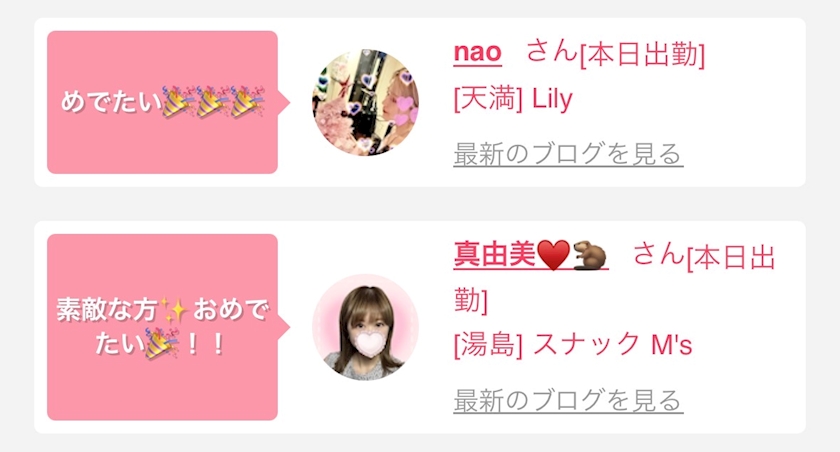Open 真由美's profile name link
The image size is (840, 452).
(494, 254)
